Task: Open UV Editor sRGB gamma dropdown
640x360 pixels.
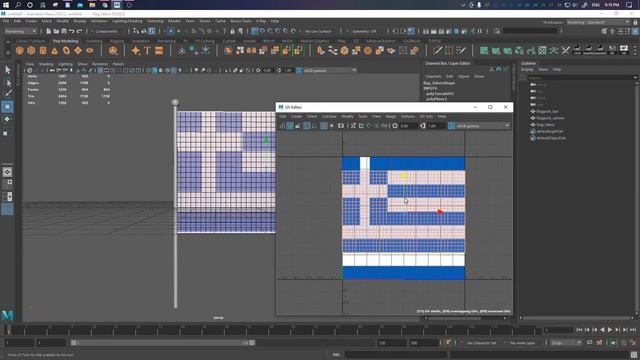Action: click(483, 126)
